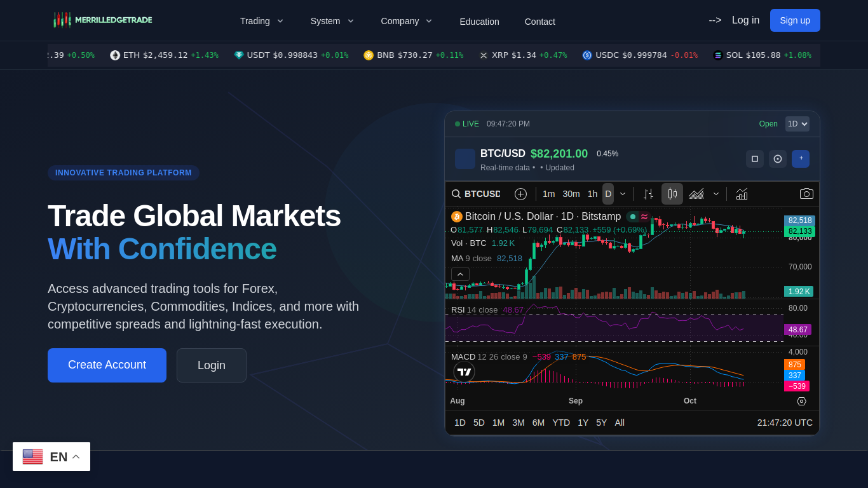
Task: Click the blue plus button in the BTC/USD header
Action: click(801, 159)
